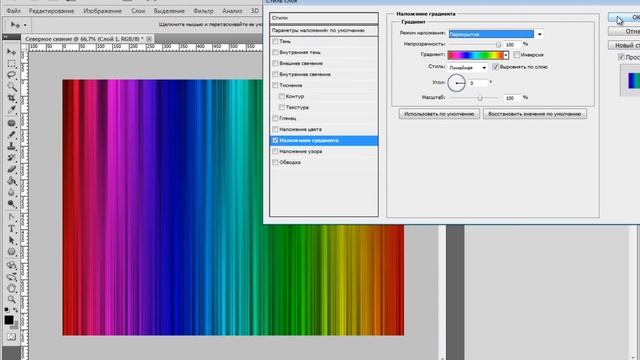Image resolution: width=640 pixels, height=360 pixels.
Task: Enable the Тень effect checkbox
Action: [276, 41]
